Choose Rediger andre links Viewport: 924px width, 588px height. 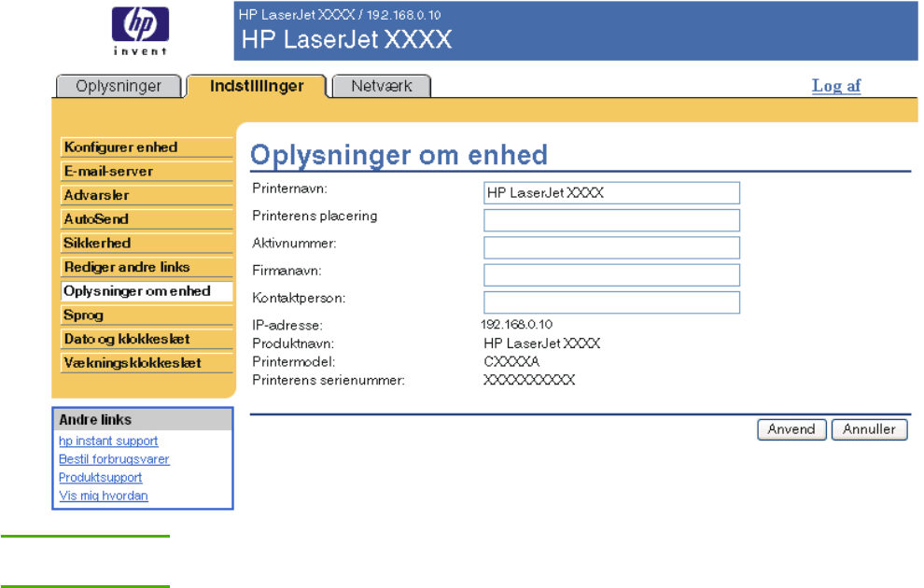pos(147,267)
